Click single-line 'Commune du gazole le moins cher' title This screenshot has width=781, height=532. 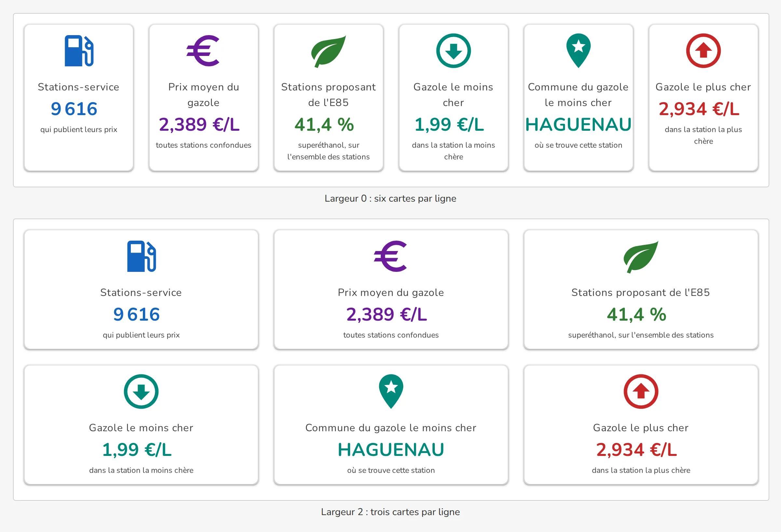(391, 428)
